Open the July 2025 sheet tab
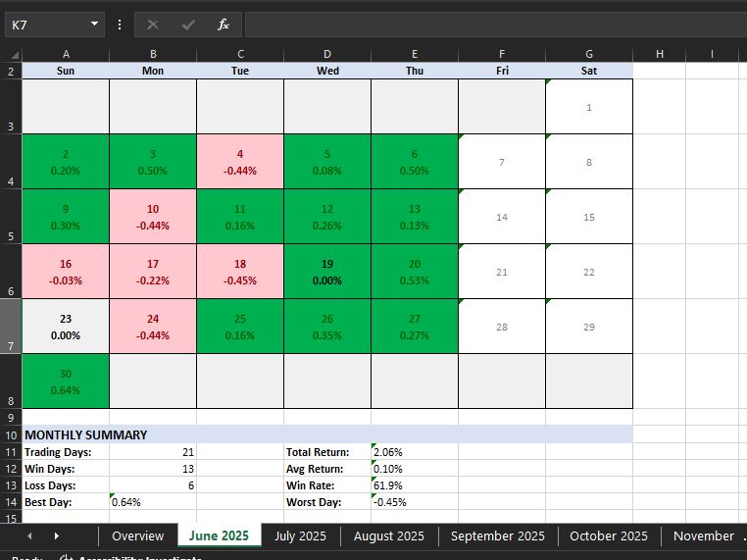747x560 pixels. pyautogui.click(x=300, y=536)
